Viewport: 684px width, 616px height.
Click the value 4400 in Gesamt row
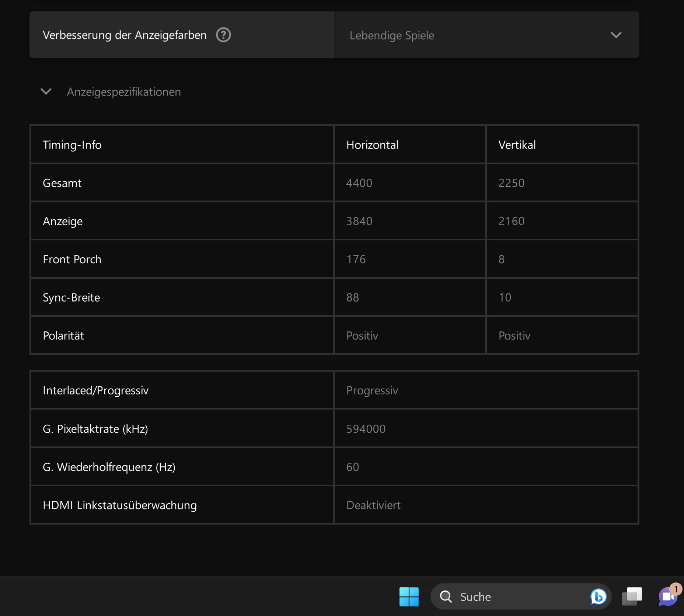coord(359,183)
